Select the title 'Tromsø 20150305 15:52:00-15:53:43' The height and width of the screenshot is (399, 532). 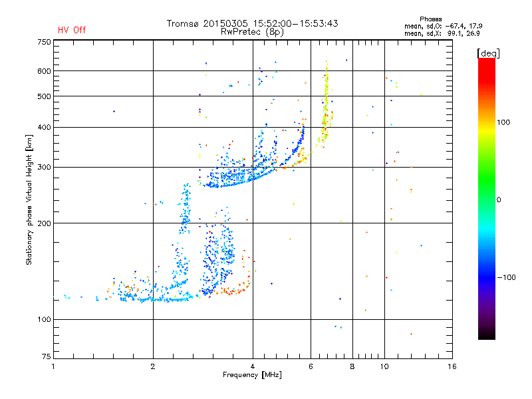252,23
